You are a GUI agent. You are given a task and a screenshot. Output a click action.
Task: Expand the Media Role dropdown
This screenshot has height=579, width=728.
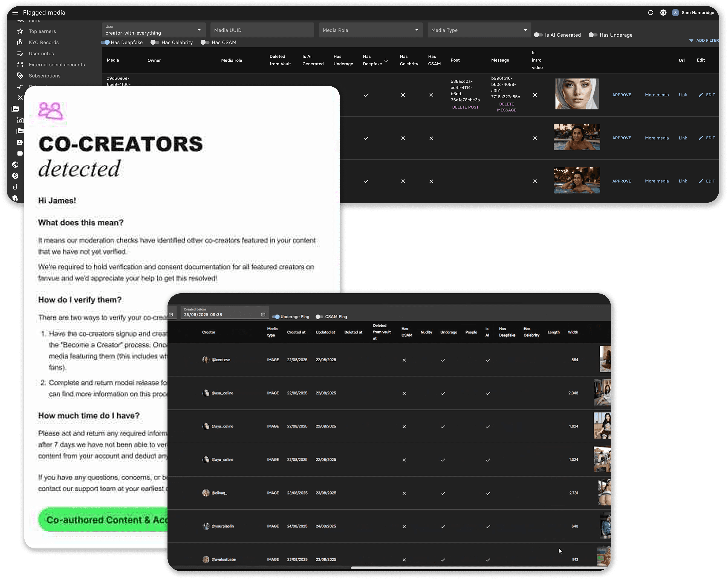(370, 30)
